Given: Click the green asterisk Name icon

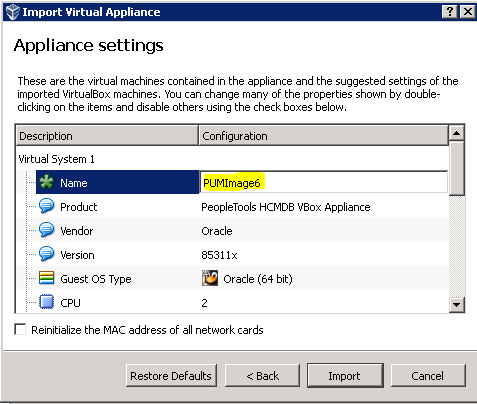Looking at the screenshot, I should tap(46, 182).
